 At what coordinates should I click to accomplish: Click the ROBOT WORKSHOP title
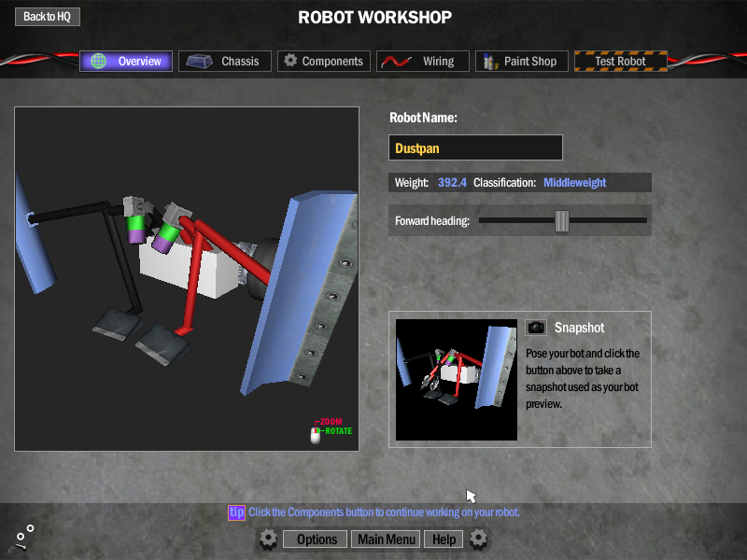(375, 17)
